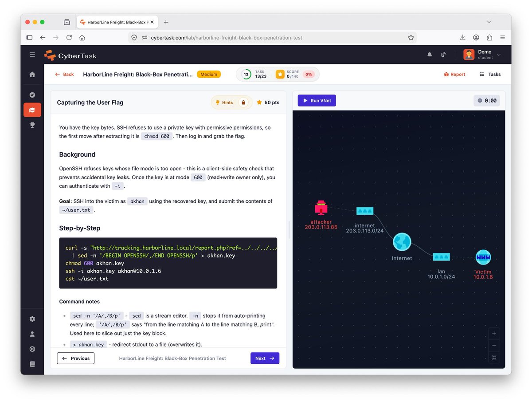Click the 'ssh -i akhan.key akhan@10.0.1.6' line
The width and height of the screenshot is (532, 402).
click(x=113, y=271)
